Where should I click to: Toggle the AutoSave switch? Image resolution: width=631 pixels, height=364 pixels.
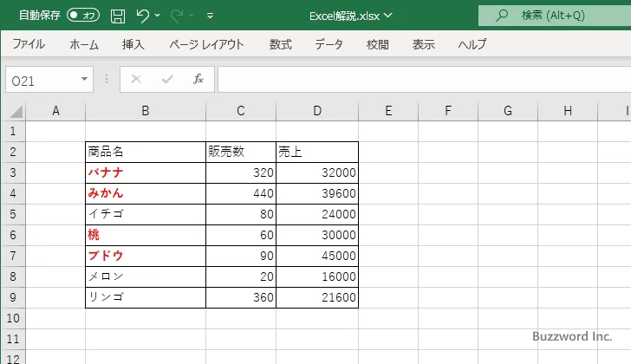[83, 16]
